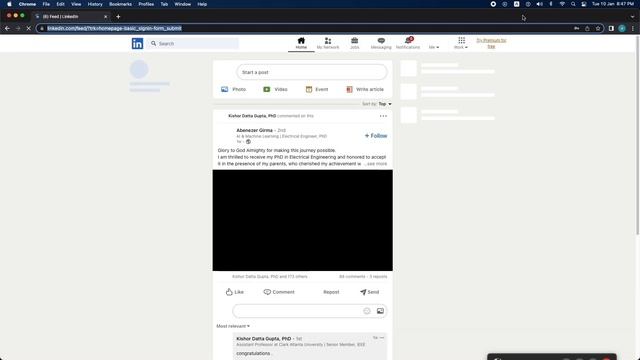Open the Chrome profile avatar

point(622,28)
